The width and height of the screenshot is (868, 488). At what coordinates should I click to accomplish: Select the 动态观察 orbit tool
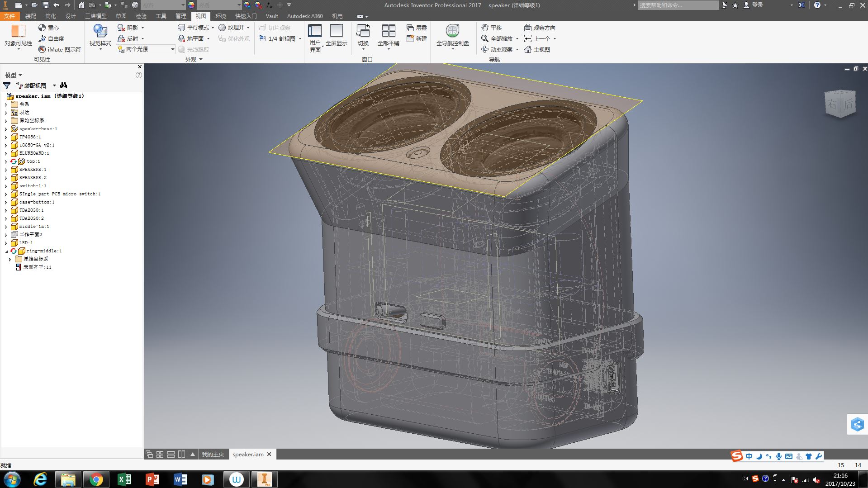coord(498,49)
